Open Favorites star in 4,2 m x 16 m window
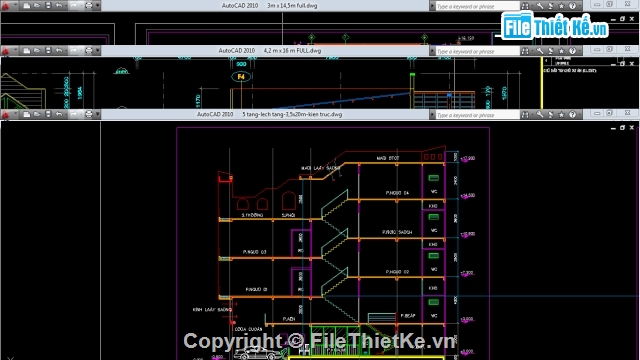This screenshot has height=360, width=640. (562, 51)
